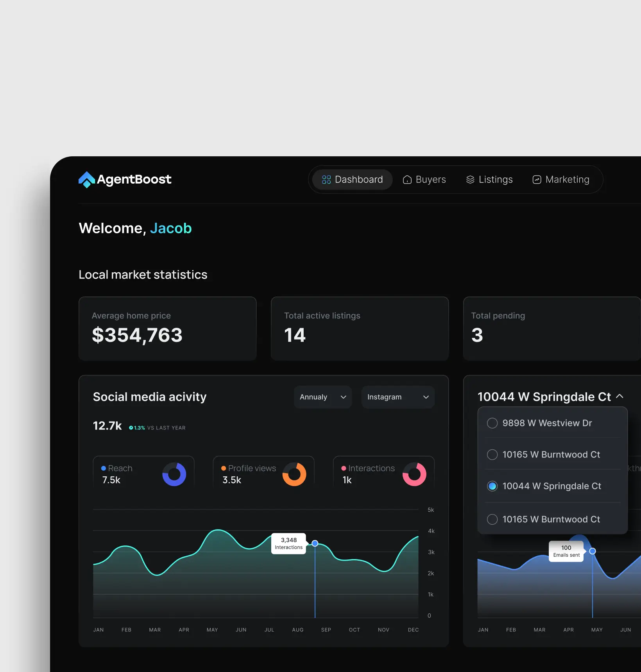Click the blue Reach legend dot

click(x=104, y=468)
